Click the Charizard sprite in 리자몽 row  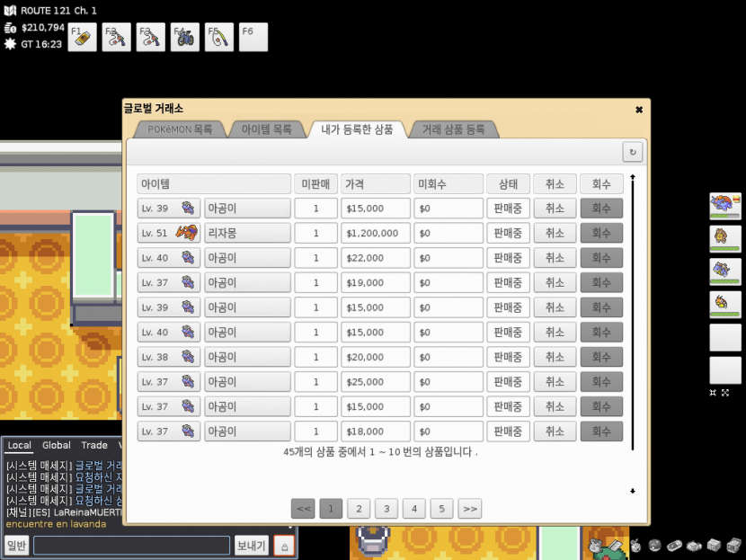[187, 233]
